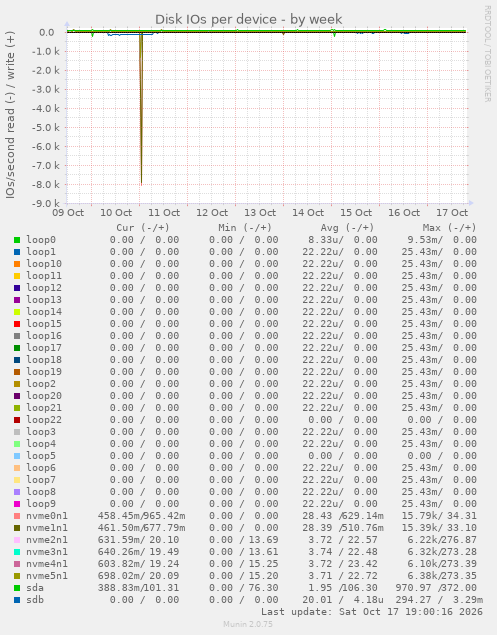Click the Last update timestamp text

tap(371, 612)
